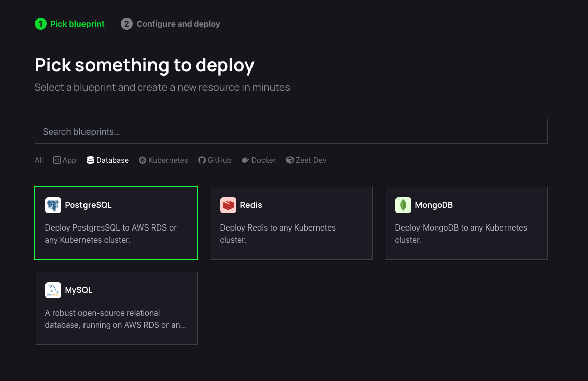Filter by Kubernetes label
The image size is (588, 381).
(168, 160)
